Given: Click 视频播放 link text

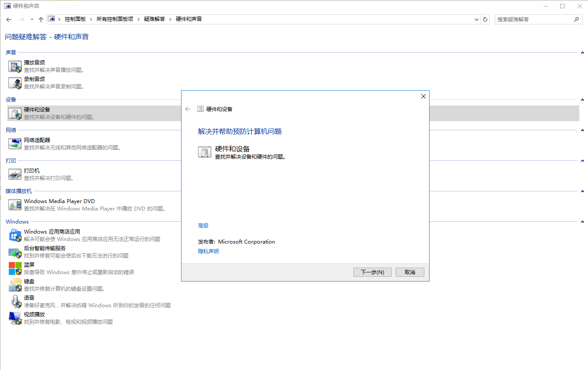Looking at the screenshot, I should point(34,314).
